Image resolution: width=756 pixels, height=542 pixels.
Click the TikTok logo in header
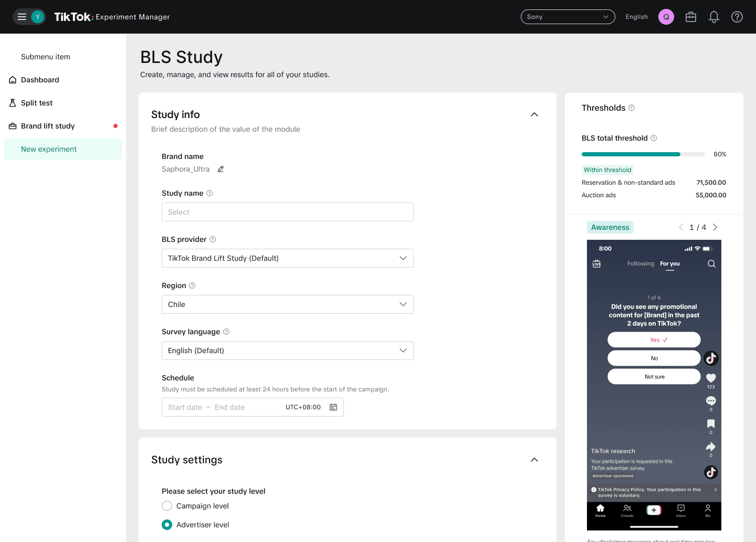(73, 17)
